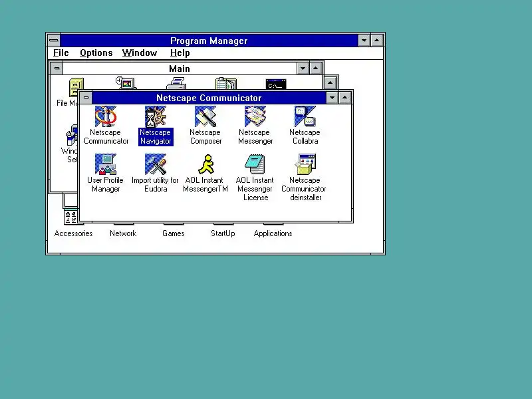532x399 pixels.
Task: Select Import utility for Eudora icon
Action: click(x=156, y=164)
